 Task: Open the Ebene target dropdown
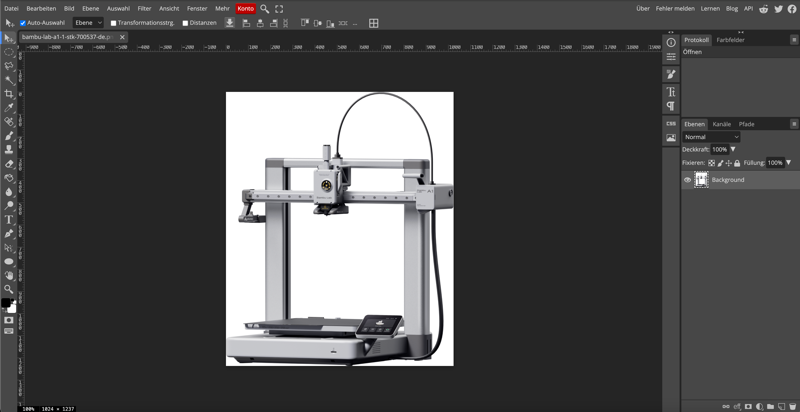tap(88, 22)
